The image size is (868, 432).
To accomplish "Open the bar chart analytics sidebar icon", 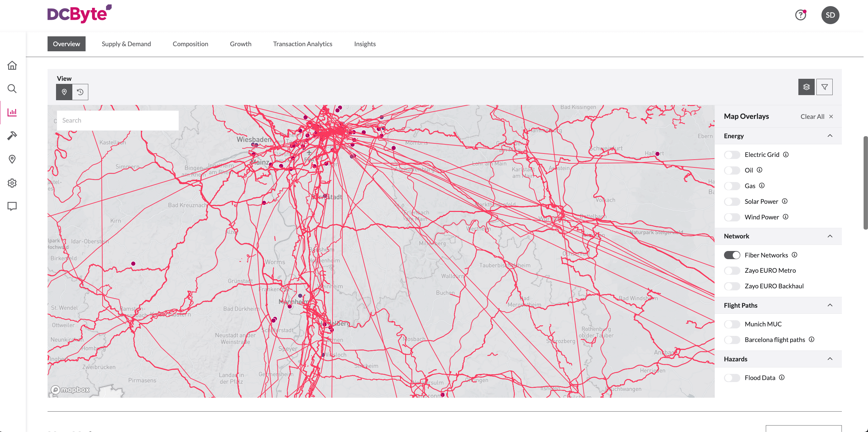I will (x=12, y=112).
